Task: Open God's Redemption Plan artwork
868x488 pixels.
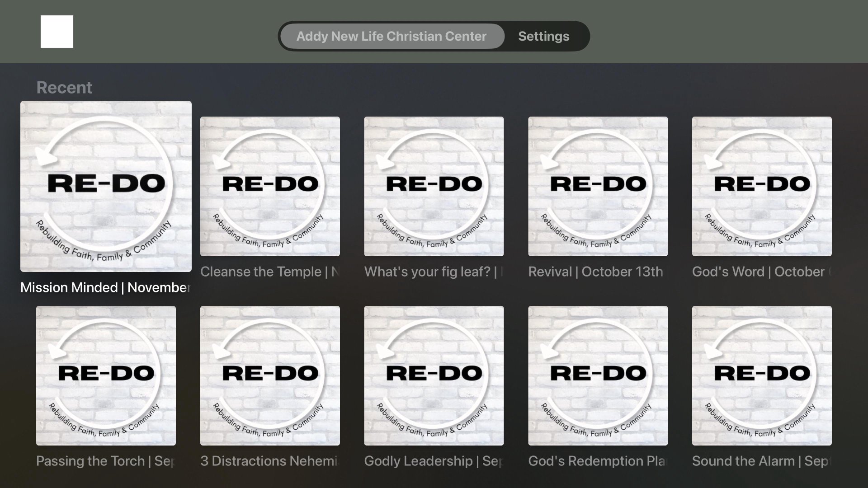Action: point(598,375)
